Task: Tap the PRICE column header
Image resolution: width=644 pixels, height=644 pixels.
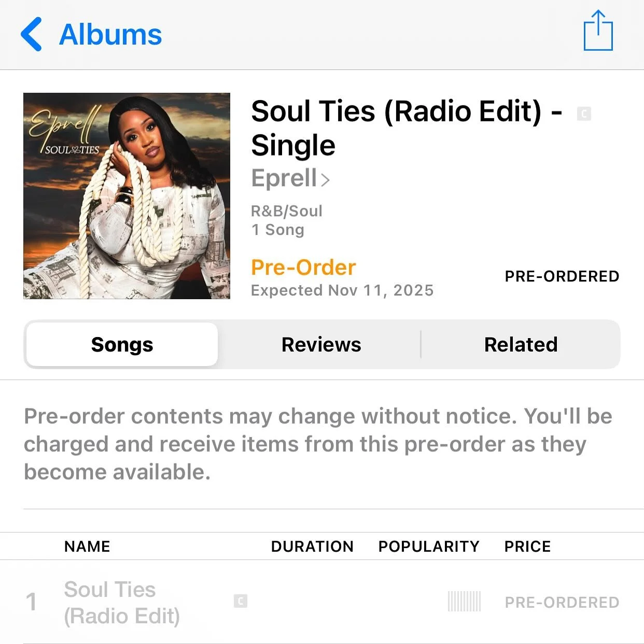Action: point(527,547)
